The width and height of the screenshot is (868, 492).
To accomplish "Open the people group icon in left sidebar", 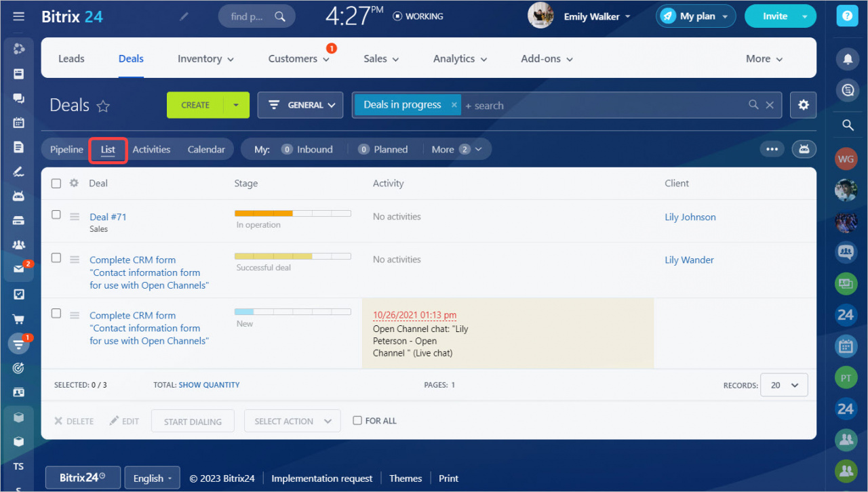I will [19, 245].
